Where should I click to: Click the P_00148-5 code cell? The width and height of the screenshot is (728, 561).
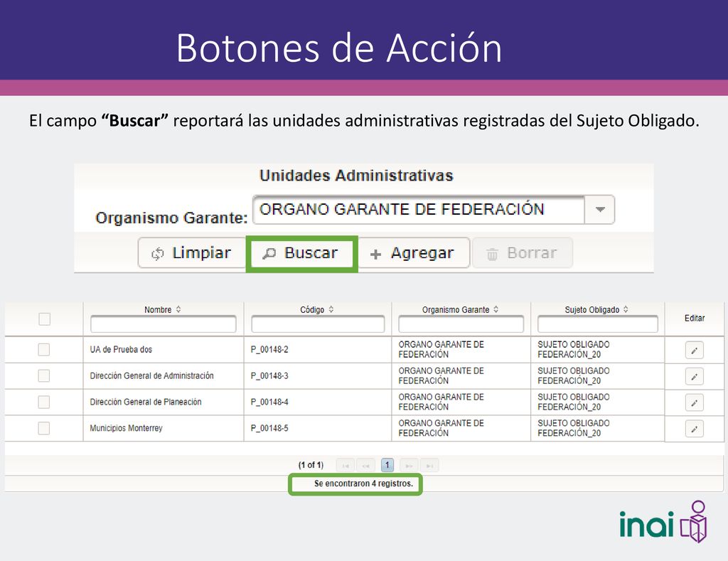coord(269,428)
